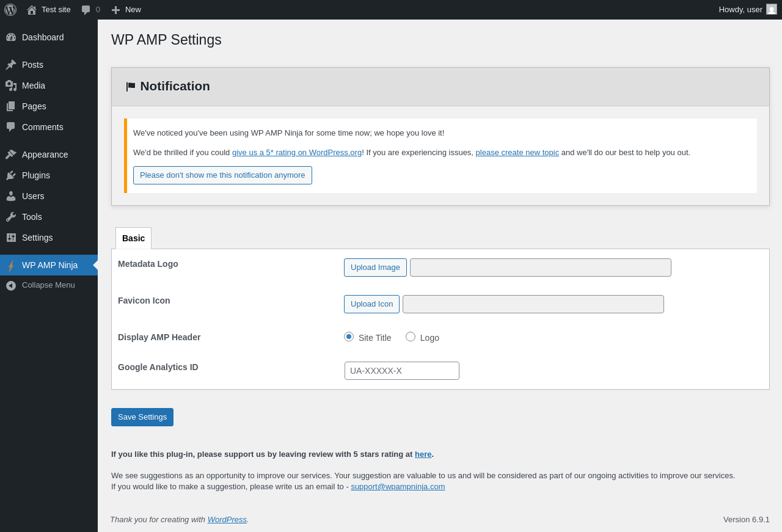Open the Media menu item

34,86
